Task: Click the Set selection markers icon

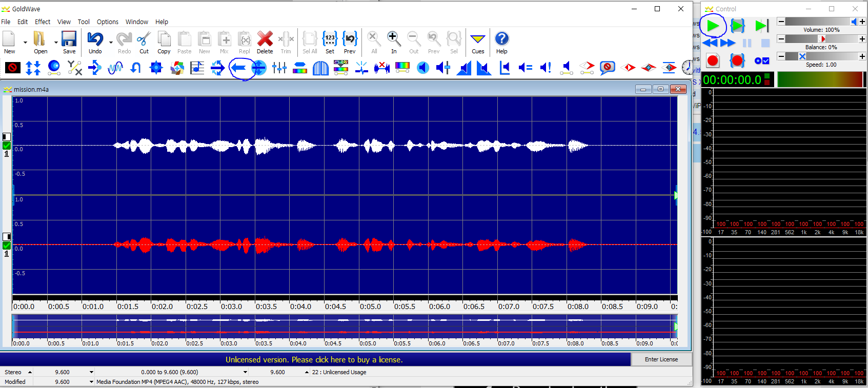Action: [x=330, y=42]
